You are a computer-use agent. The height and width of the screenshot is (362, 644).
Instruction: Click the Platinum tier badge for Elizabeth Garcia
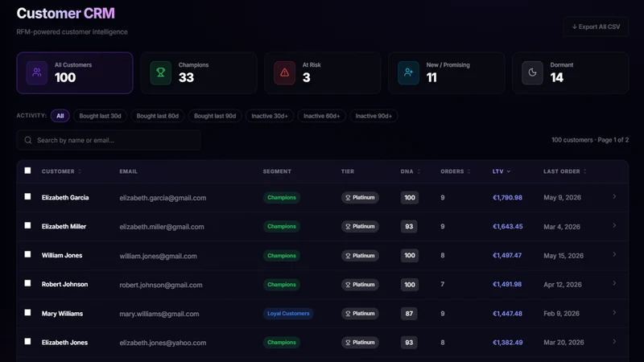tap(360, 197)
